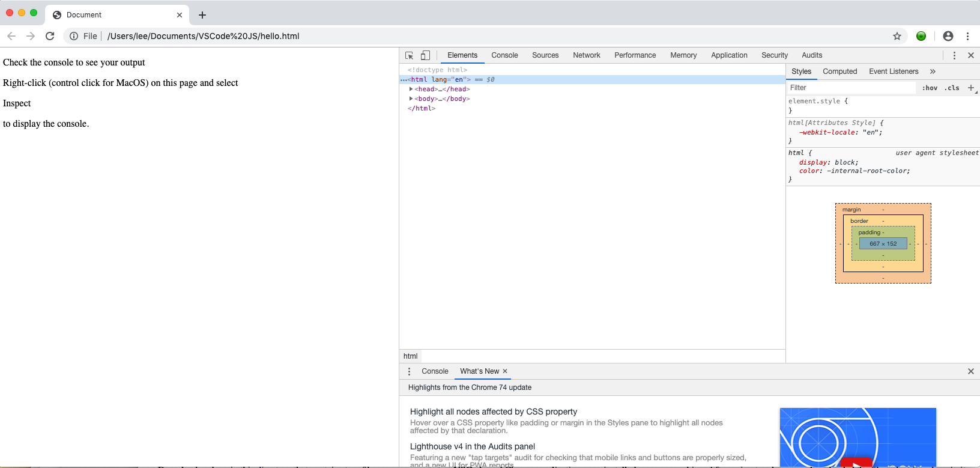The width and height of the screenshot is (980, 468).
Task: Click 'Highlights from the Chrome 74 update' text
Action: coord(470,387)
